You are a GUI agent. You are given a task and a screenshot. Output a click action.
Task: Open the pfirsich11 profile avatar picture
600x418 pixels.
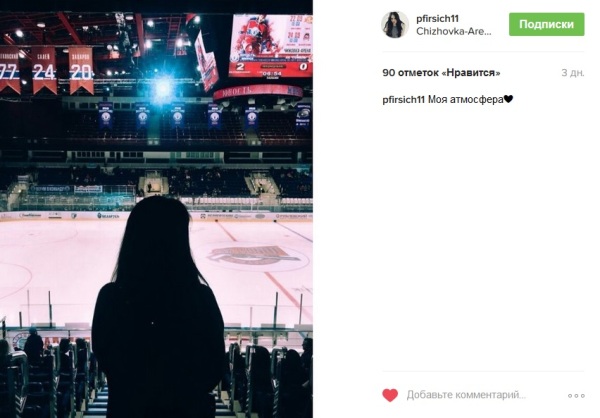[395, 24]
